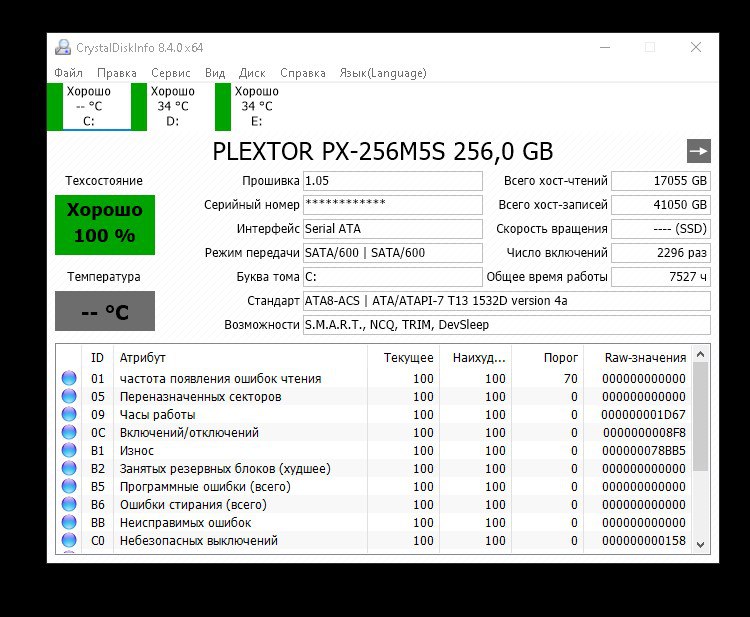
Task: Select disk C: tab
Action: (x=89, y=106)
